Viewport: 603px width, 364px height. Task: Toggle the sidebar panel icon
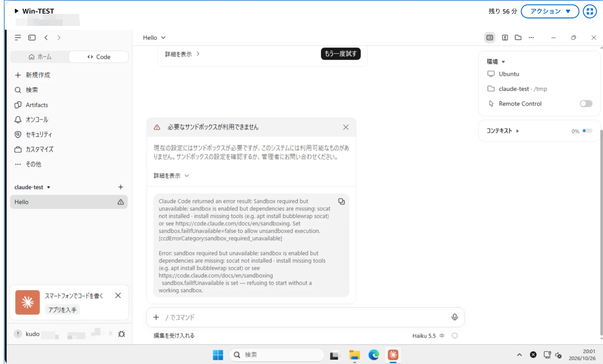(x=32, y=38)
